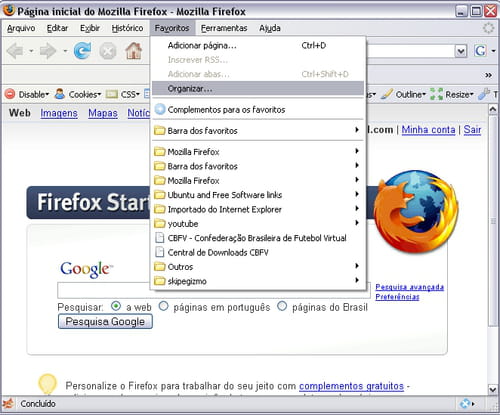Open the Exibir menu
This screenshot has height=415, width=500.
point(90,28)
